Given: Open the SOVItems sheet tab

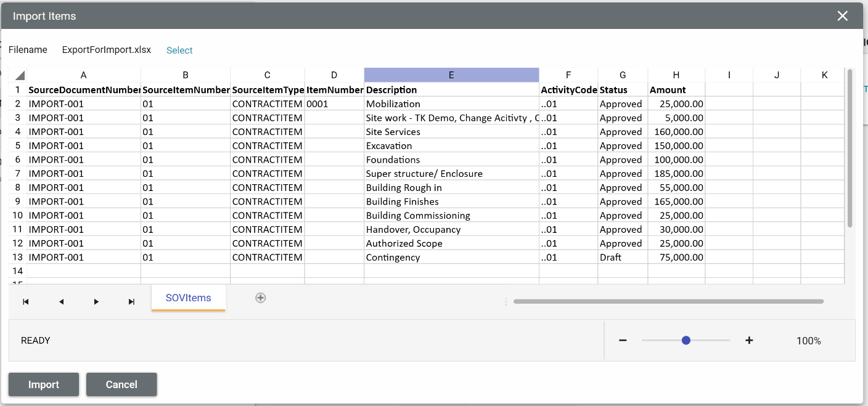Looking at the screenshot, I should (188, 298).
